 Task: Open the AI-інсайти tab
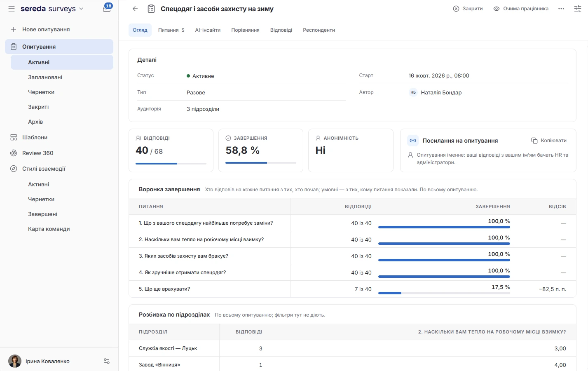coord(208,30)
